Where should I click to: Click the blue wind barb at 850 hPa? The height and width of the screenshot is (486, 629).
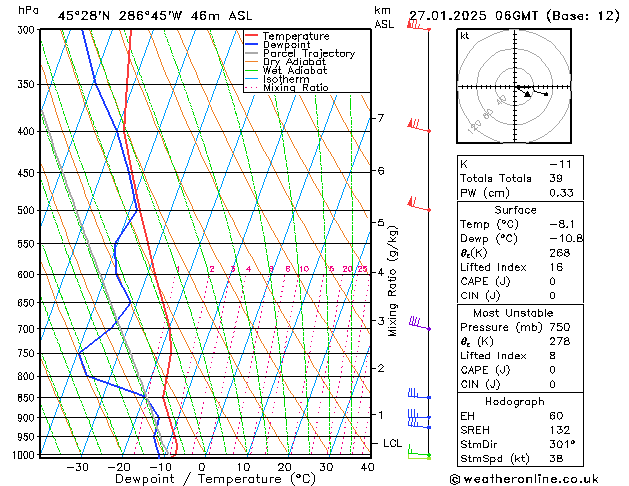pos(419,394)
